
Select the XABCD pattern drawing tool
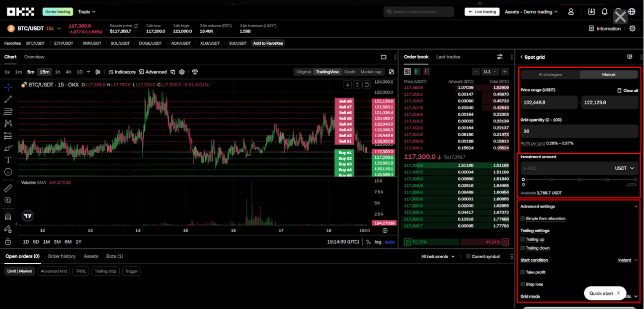(x=8, y=123)
